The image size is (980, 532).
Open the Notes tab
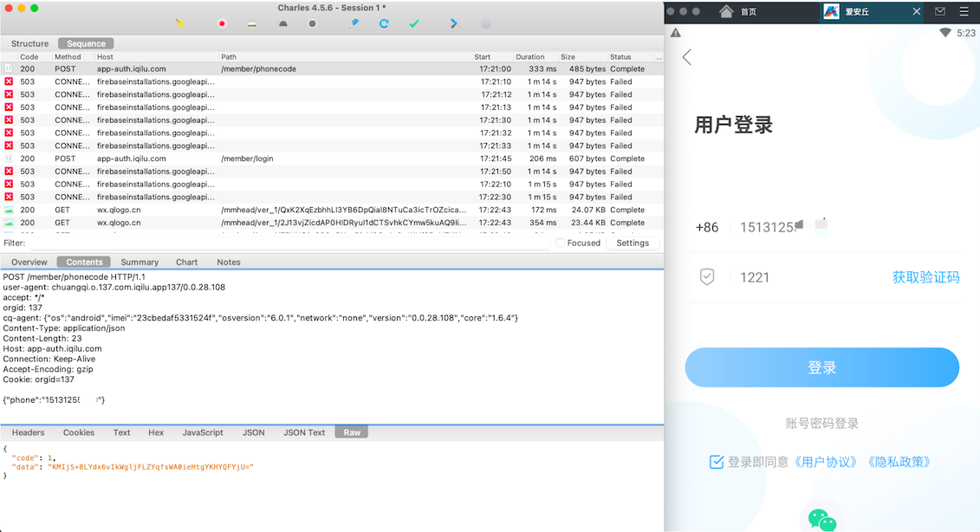tap(228, 262)
